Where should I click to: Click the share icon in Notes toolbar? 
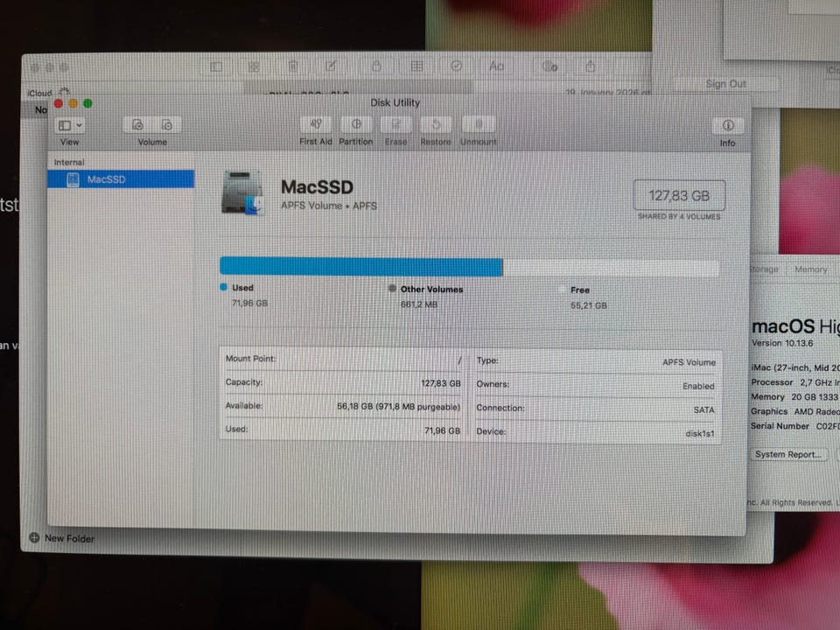click(591, 66)
